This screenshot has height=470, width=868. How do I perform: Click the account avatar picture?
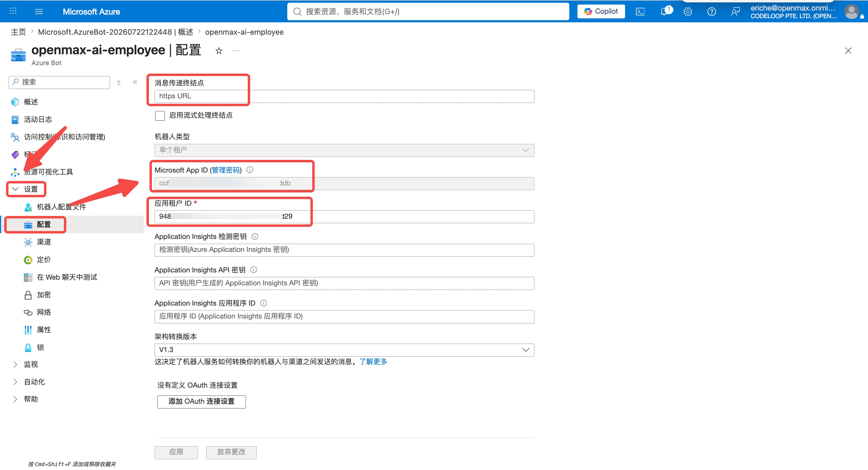[x=851, y=12]
